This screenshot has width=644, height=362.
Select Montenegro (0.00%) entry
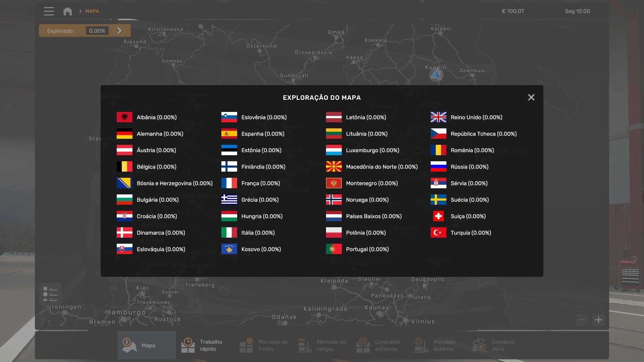pos(362,183)
